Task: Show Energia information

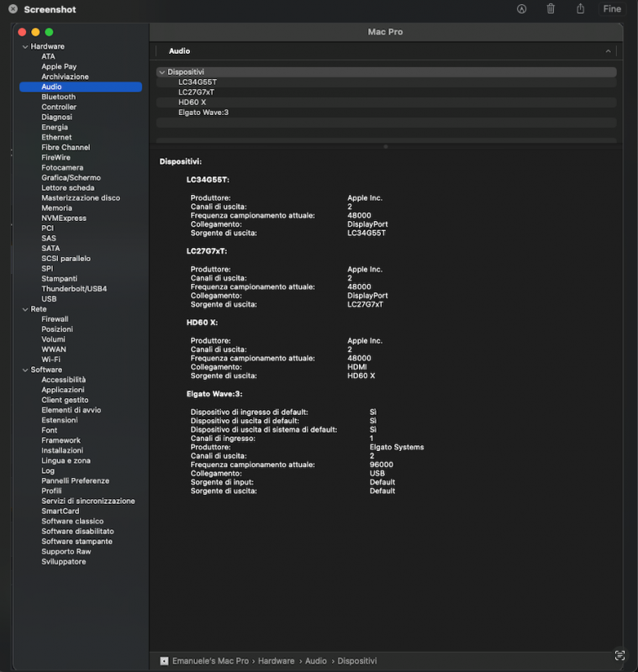Action: [55, 128]
